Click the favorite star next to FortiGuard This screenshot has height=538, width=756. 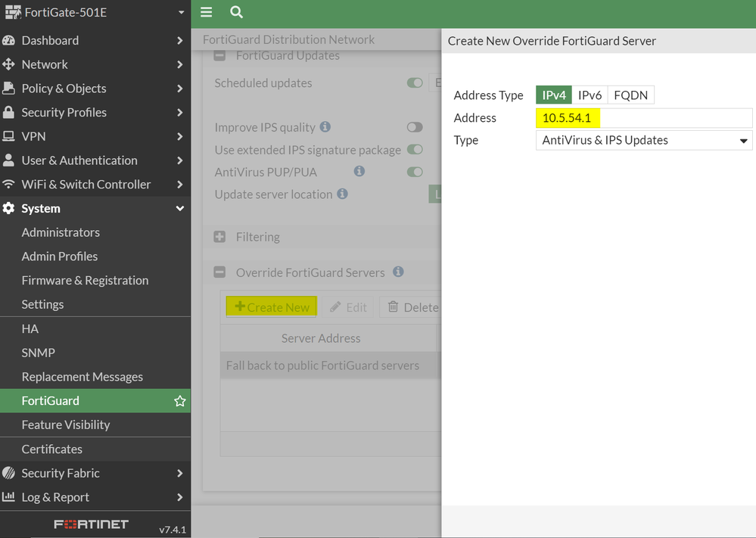tap(179, 401)
